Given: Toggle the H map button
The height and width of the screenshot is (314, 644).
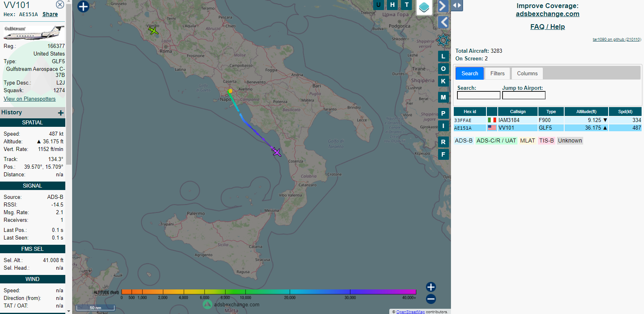Looking at the screenshot, I should coord(393,4).
